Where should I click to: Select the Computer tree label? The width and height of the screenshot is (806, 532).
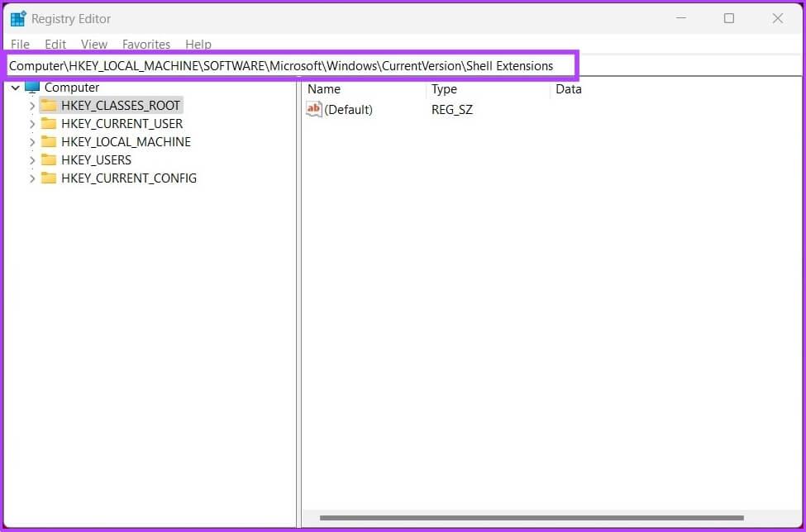pos(72,88)
